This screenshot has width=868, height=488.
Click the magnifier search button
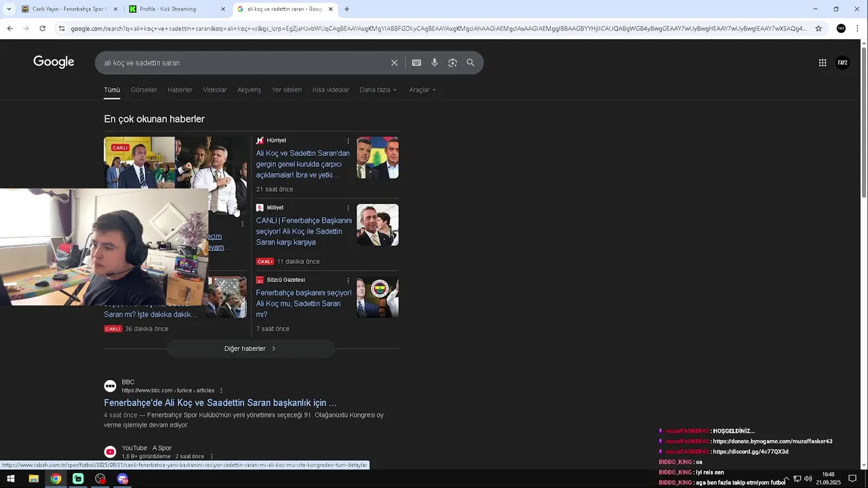click(471, 63)
